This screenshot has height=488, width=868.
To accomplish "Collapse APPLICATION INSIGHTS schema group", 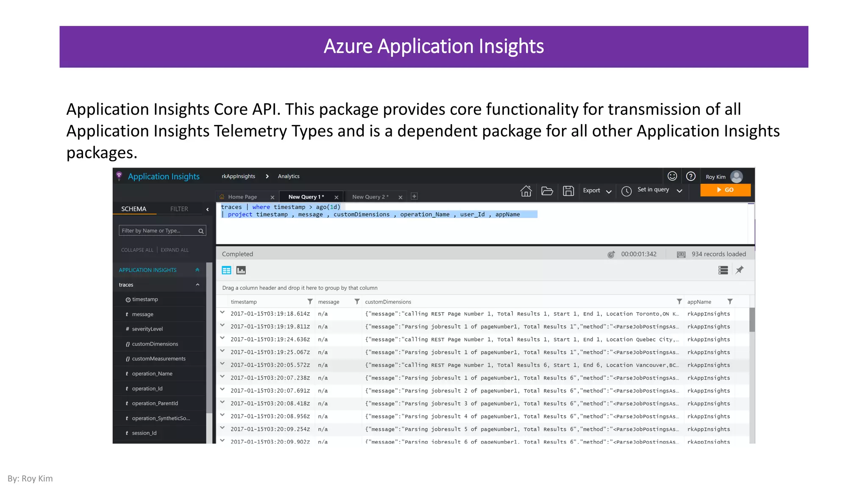I will click(197, 270).
